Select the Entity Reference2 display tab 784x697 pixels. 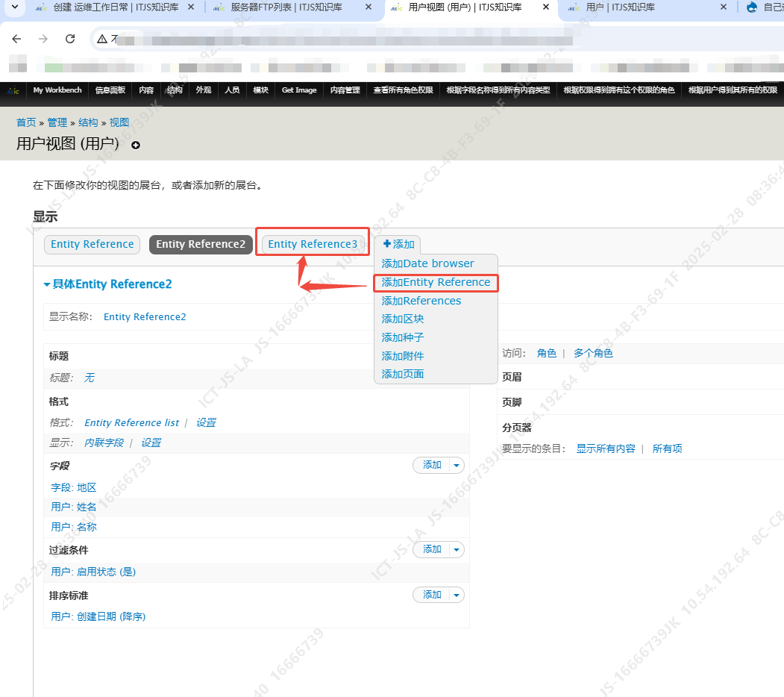click(x=201, y=244)
